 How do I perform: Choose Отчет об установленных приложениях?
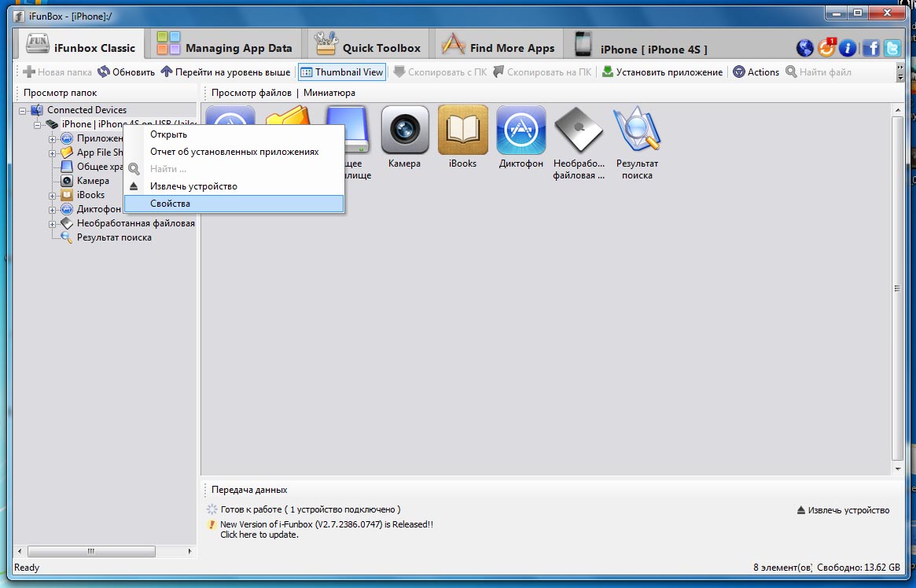click(234, 152)
